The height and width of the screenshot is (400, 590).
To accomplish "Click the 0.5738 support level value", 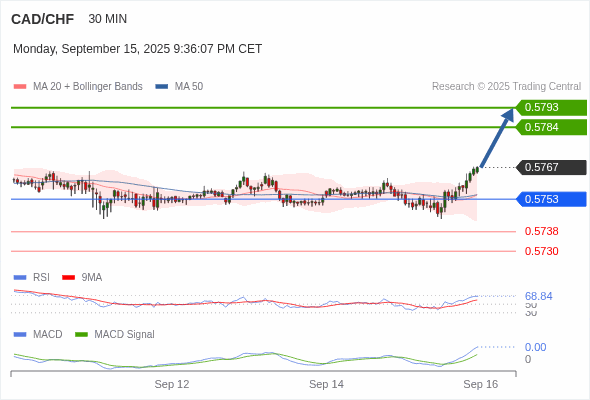I will (x=541, y=231).
